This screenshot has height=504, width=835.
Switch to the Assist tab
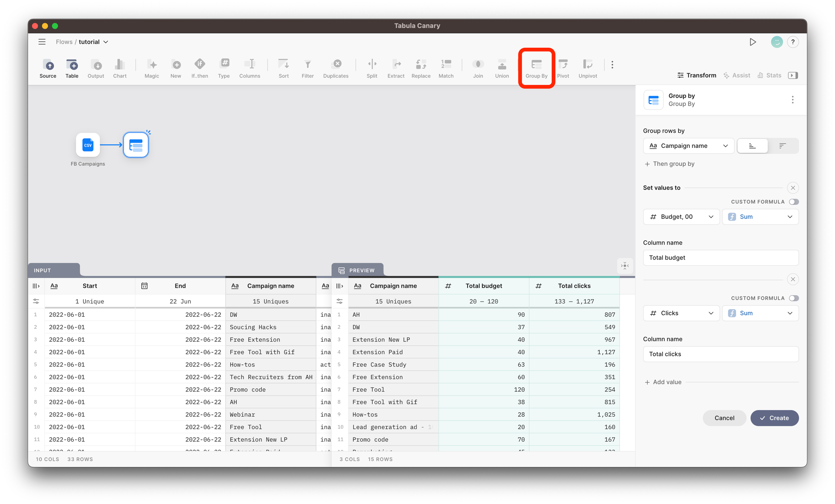(737, 75)
